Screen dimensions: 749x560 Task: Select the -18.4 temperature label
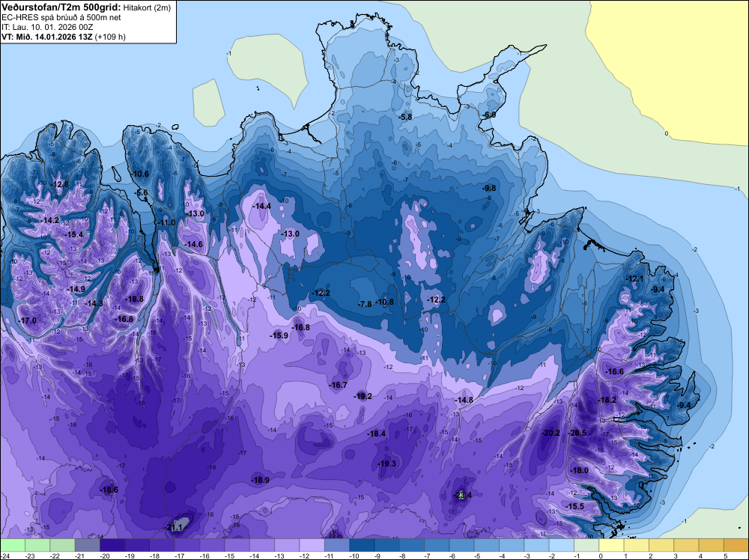(x=377, y=433)
